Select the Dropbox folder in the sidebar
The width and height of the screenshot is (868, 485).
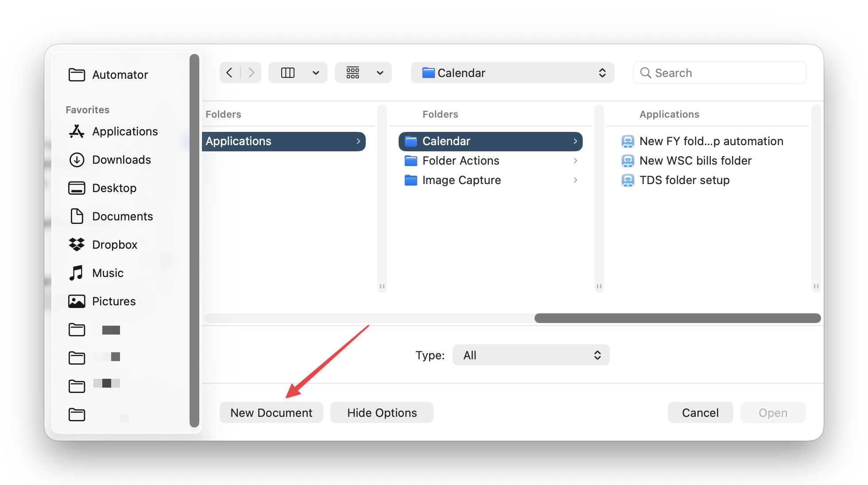(x=114, y=244)
